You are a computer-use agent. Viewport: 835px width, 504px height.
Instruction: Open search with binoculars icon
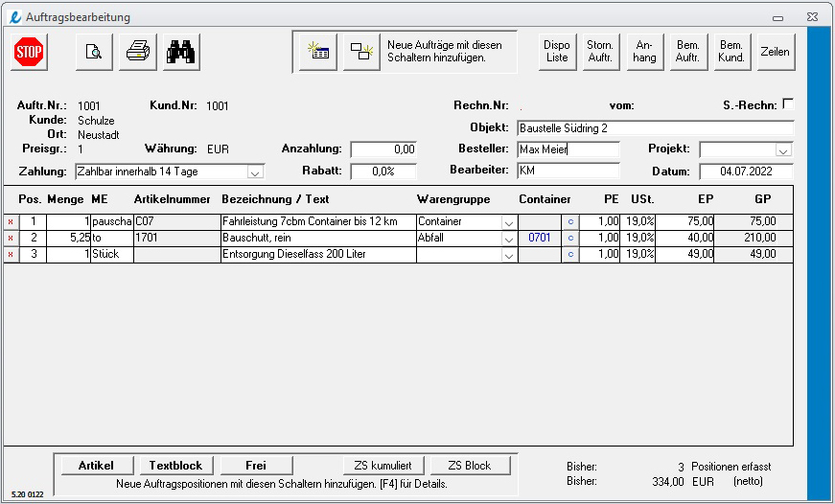tap(181, 52)
